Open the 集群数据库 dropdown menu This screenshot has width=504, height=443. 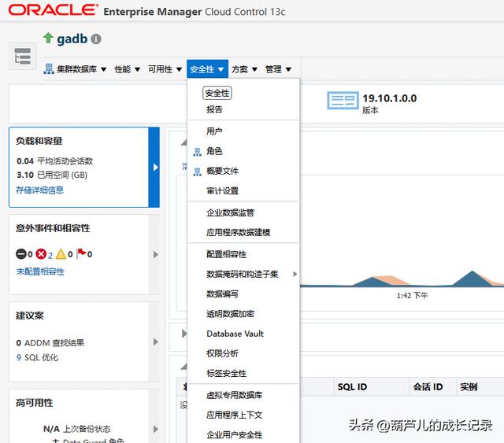coord(75,69)
